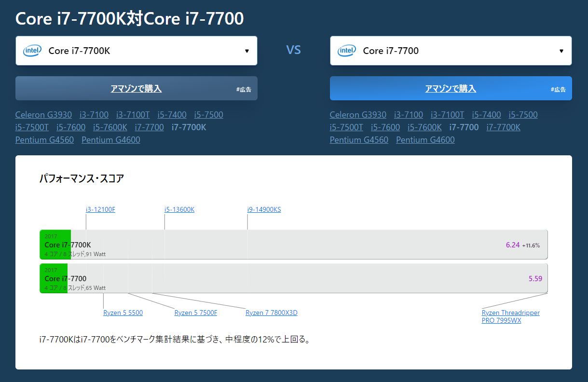Open Celeron G3930 link in right list
This screenshot has width=588, height=382.
[358, 115]
